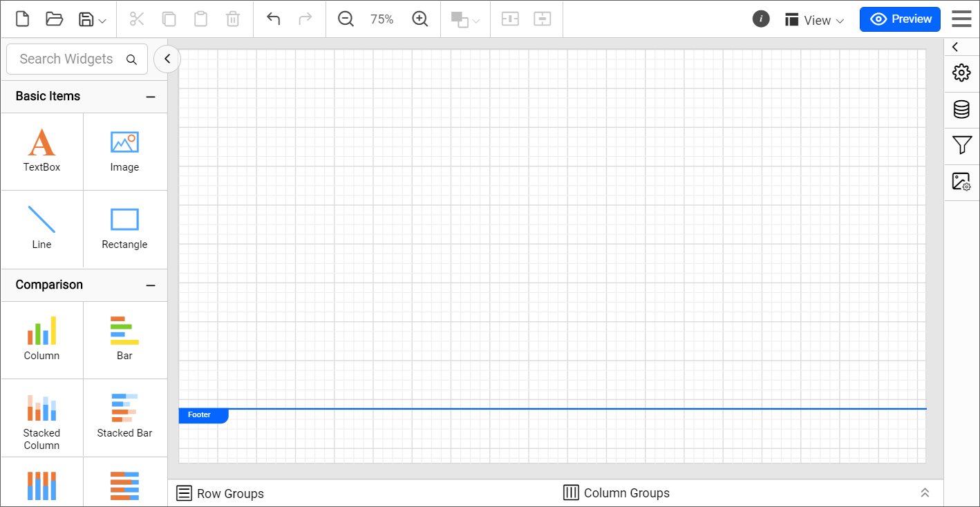The image size is (980, 507).
Task: Create a new report with the page icon
Action: [x=21, y=19]
